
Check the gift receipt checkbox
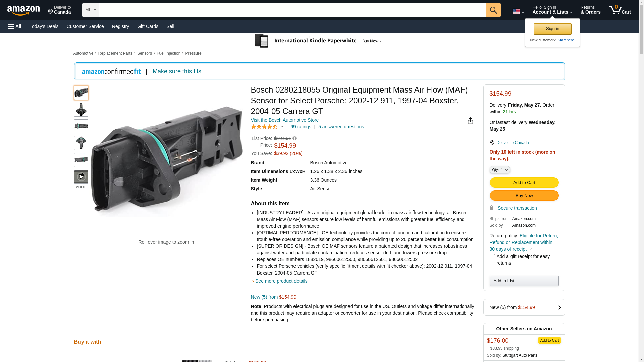coord(492,256)
